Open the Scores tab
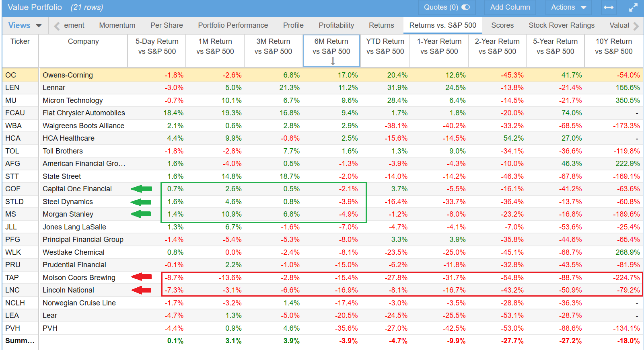The image size is (644, 350). (502, 25)
